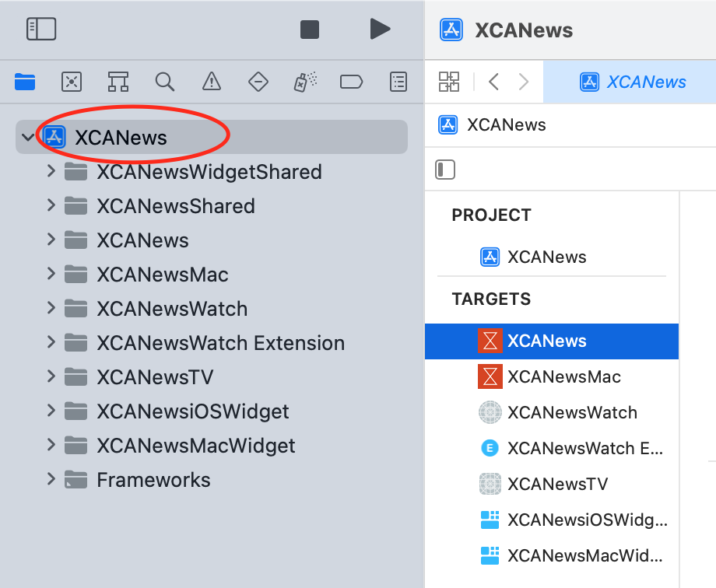Run the XCANews scheme
Viewport: 716px width, 588px height.
[x=380, y=30]
